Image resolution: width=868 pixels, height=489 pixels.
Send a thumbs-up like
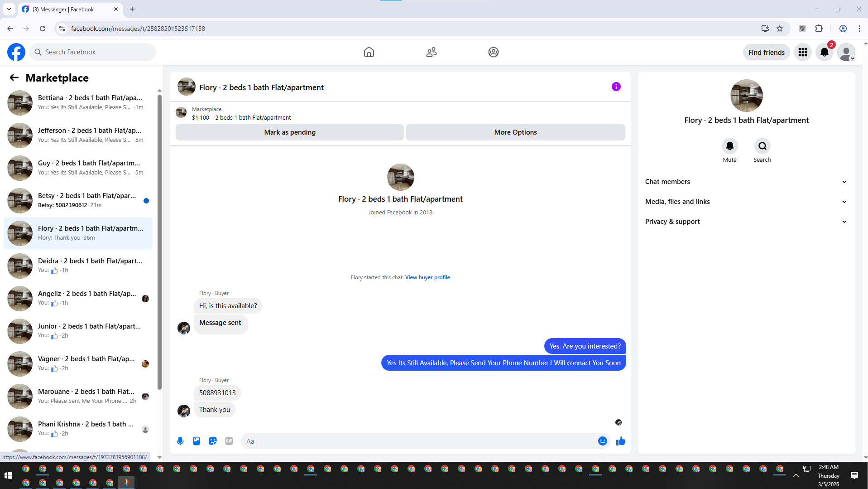click(620, 441)
